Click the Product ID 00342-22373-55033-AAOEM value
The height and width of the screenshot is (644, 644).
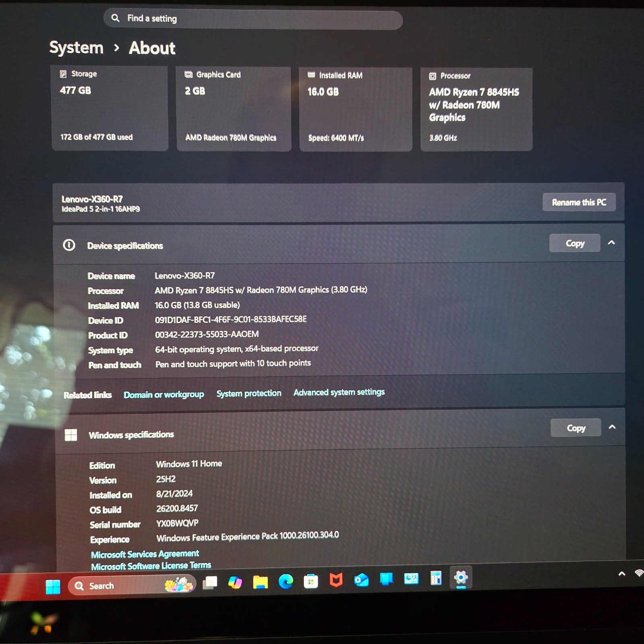pyautogui.click(x=207, y=334)
